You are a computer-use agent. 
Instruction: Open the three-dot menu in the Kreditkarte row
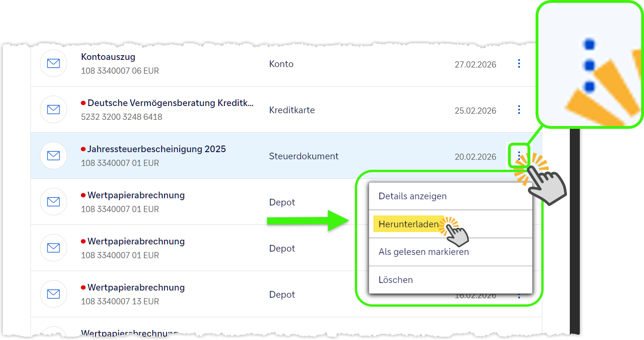coord(519,110)
